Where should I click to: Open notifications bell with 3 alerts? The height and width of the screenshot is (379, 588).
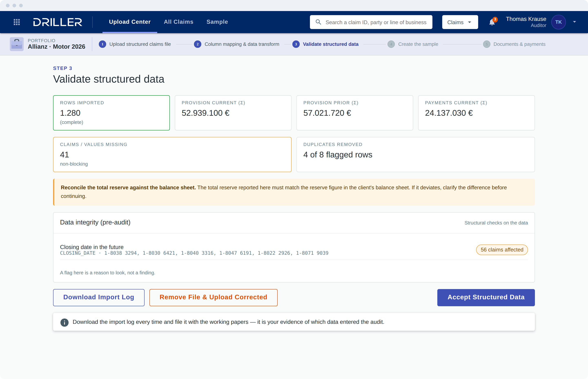pos(492,22)
